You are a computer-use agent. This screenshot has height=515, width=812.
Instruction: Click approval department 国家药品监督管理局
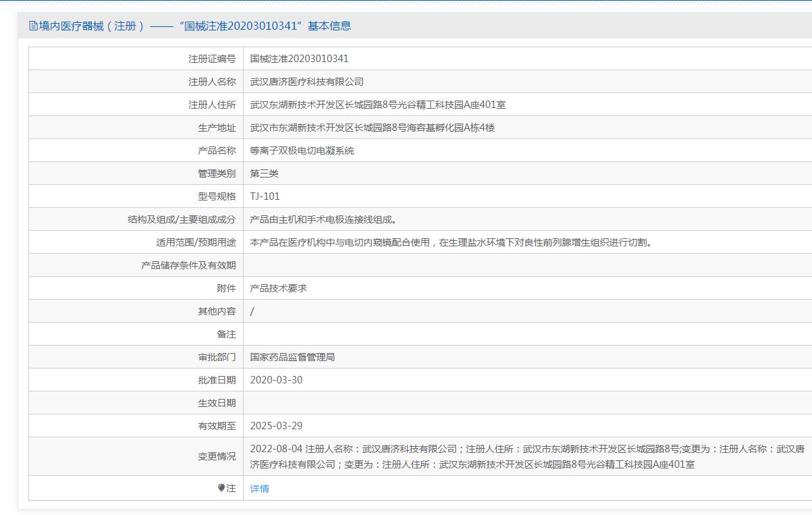click(292, 357)
